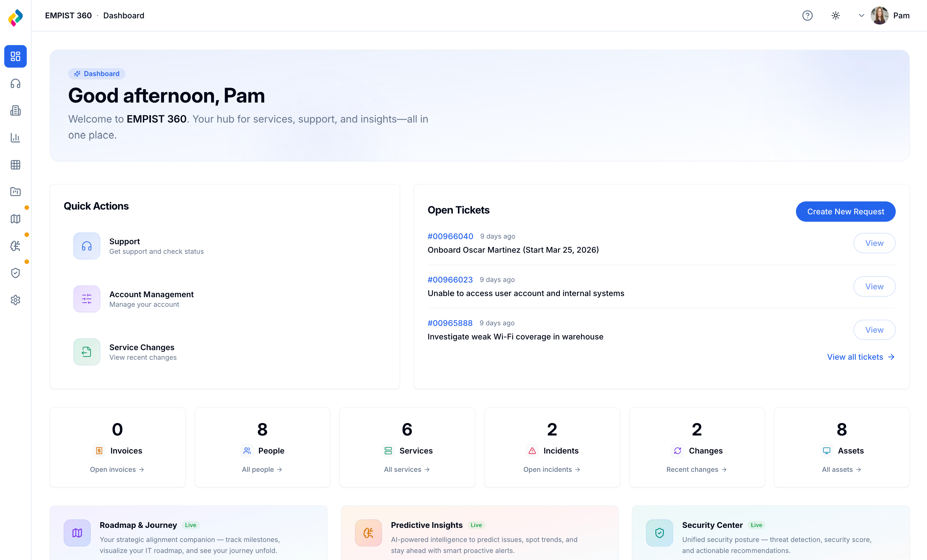Expand the user menu chevron near Pam

[x=861, y=15]
